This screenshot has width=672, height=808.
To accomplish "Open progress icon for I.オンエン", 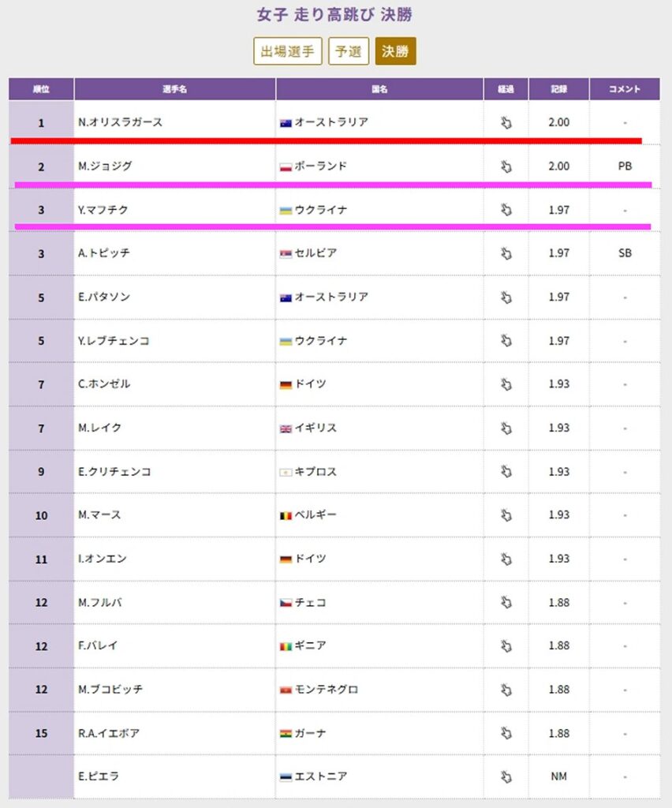I will (506, 559).
